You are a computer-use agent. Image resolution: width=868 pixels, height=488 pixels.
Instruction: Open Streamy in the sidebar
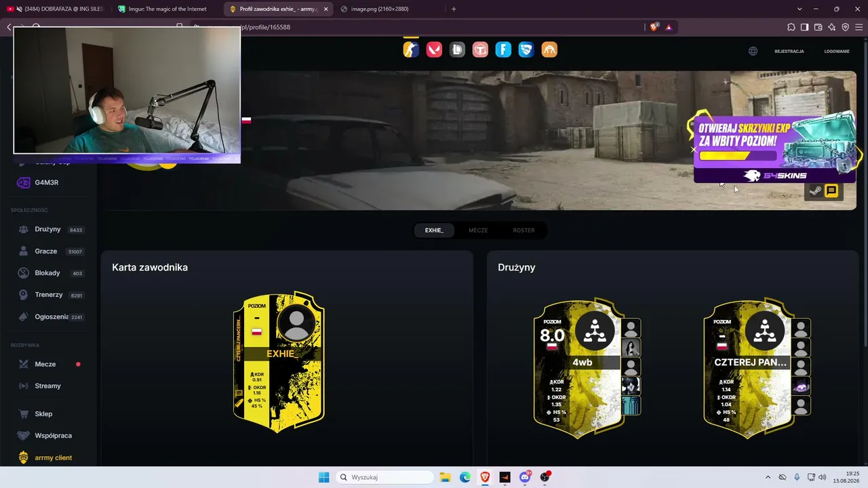[47, 386]
